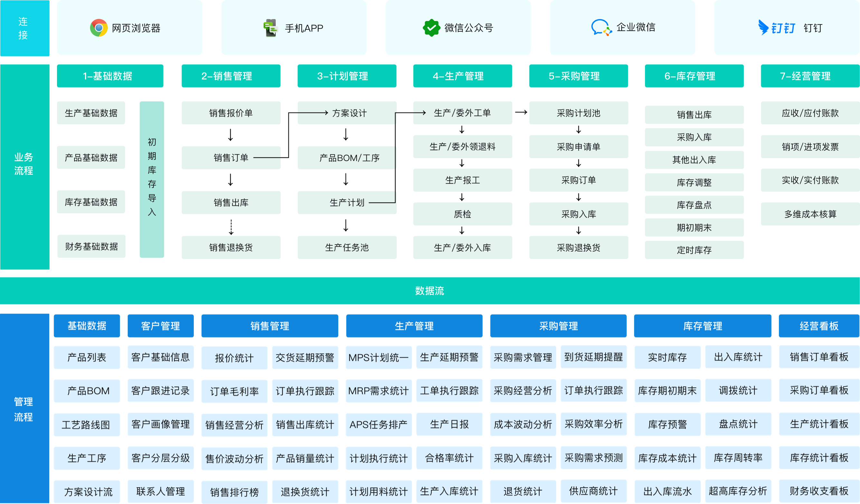Click the green WeChat official account badge icon
The height and width of the screenshot is (504, 860).
click(431, 28)
